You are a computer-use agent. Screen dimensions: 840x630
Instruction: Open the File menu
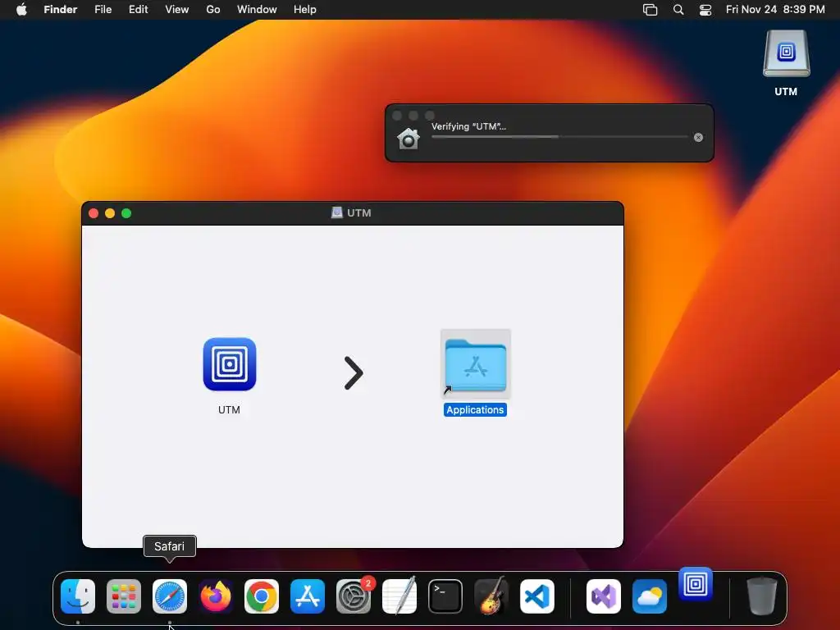[x=103, y=9]
